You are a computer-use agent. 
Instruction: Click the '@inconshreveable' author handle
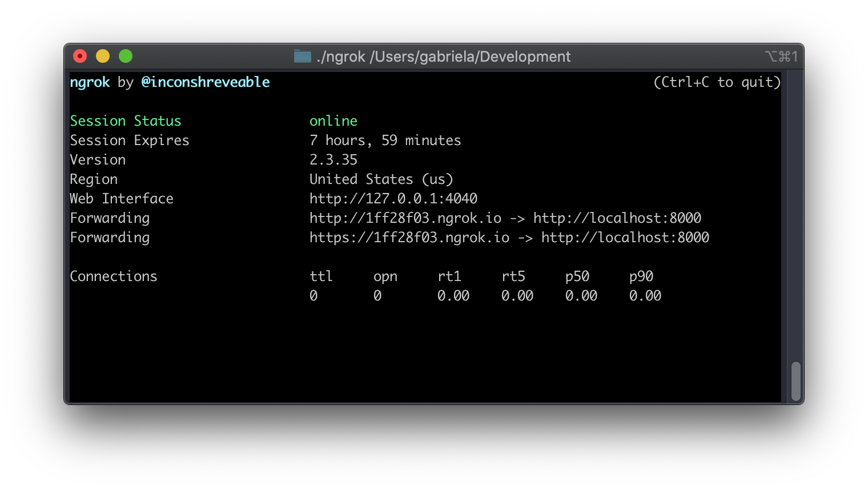pyautogui.click(x=206, y=82)
